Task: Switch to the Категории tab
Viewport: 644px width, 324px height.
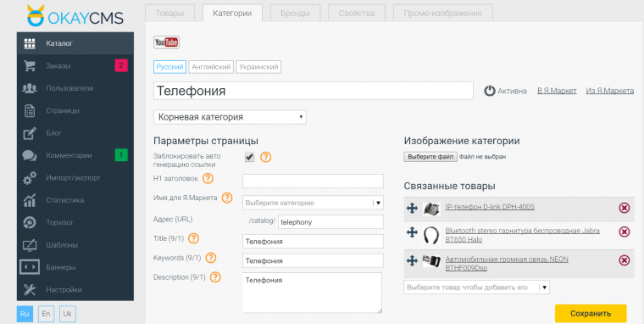Action: pos(232,14)
